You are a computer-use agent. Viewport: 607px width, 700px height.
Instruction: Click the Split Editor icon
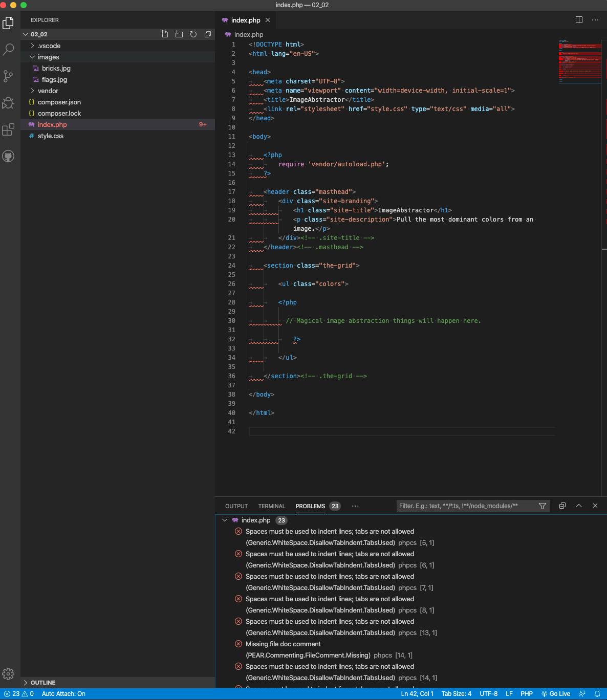click(x=579, y=19)
